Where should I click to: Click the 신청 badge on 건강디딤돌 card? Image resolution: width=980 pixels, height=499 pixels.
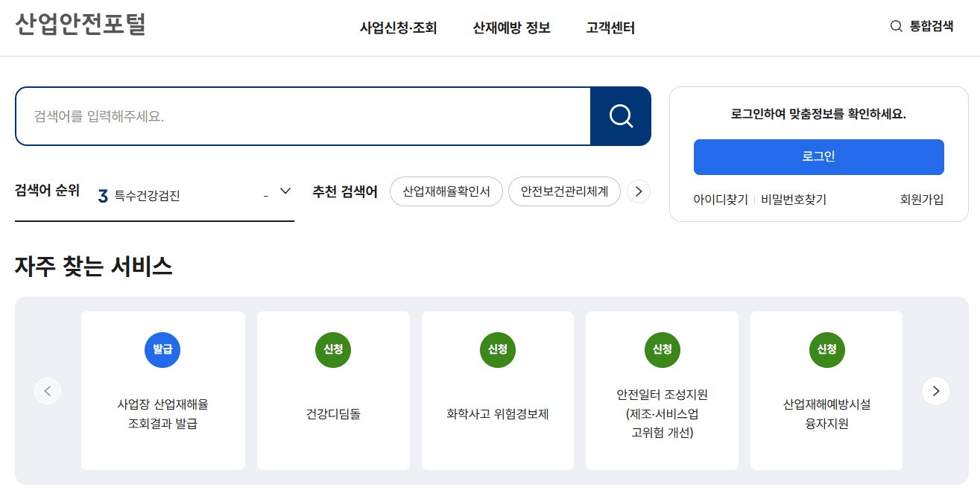pyautogui.click(x=333, y=350)
